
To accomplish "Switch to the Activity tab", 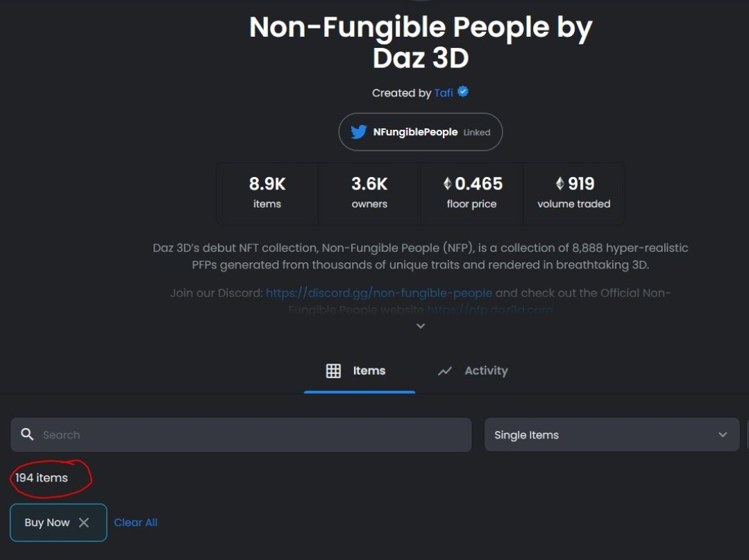I will click(473, 371).
